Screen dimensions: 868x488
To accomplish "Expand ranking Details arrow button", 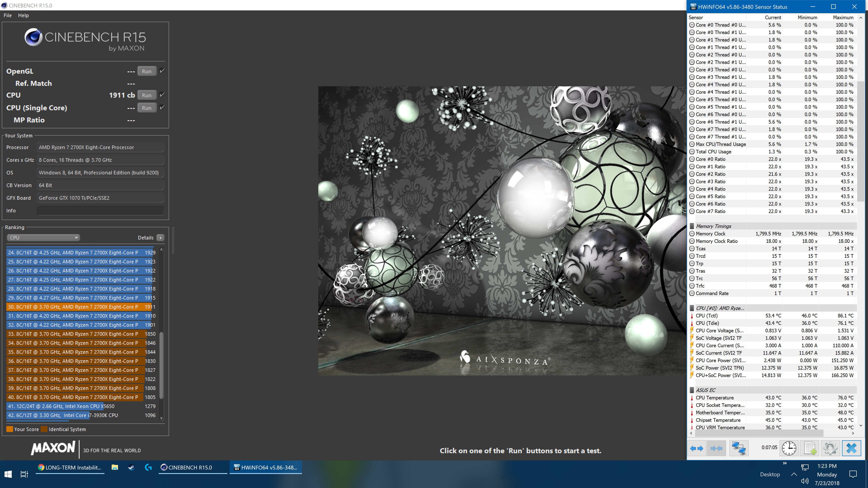I will (x=161, y=237).
